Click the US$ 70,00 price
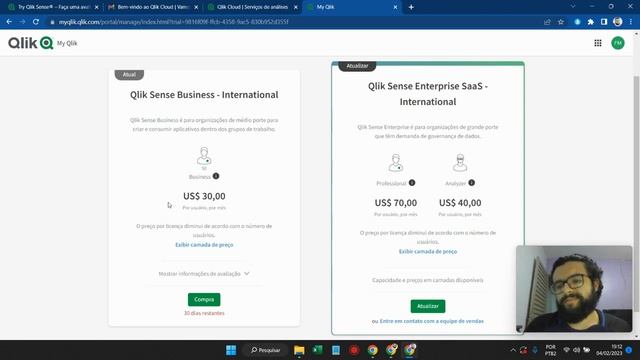The image size is (640, 360). pos(396,202)
